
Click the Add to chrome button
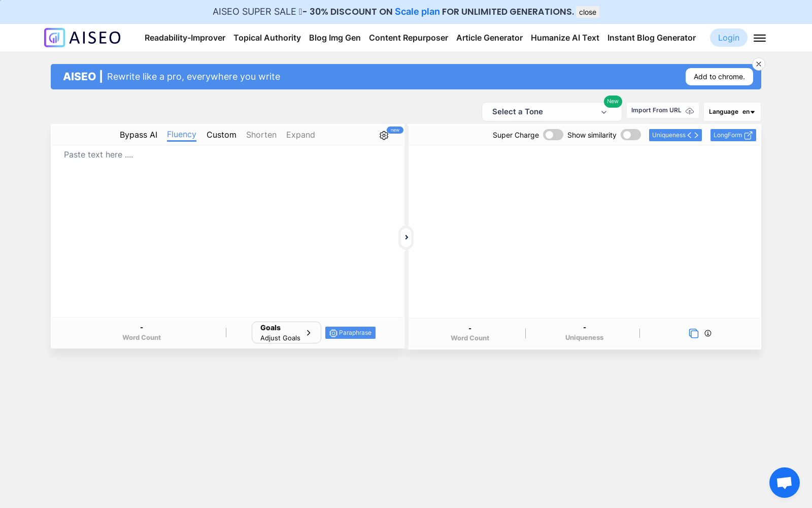[x=719, y=77]
